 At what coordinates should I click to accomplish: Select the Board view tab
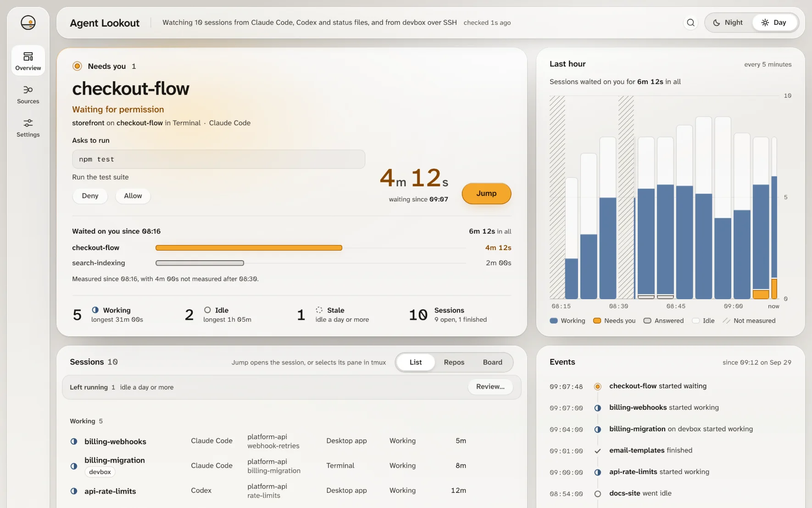[493, 363]
